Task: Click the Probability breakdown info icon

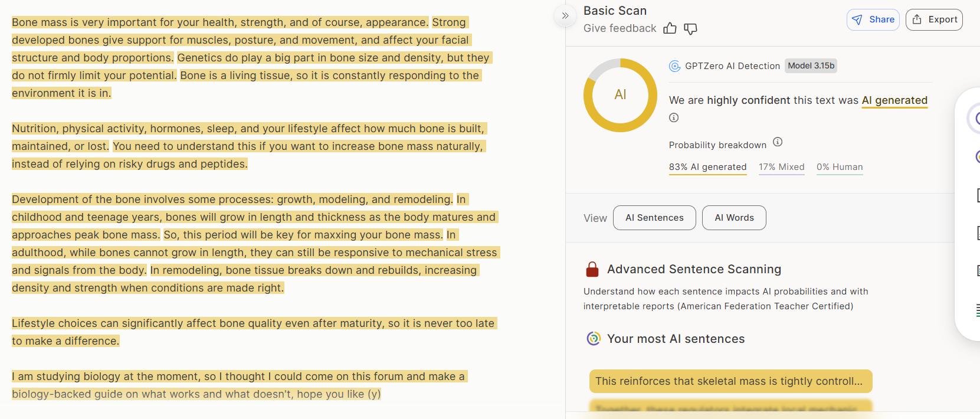Action: (778, 142)
